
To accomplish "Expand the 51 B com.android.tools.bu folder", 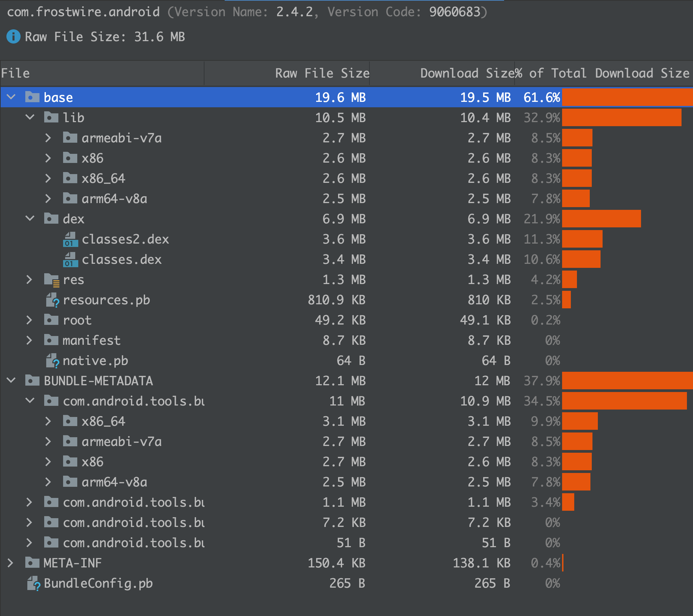I will pos(29,543).
